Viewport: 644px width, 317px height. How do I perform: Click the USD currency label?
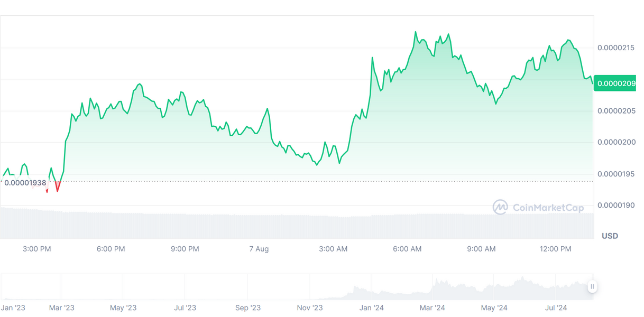click(x=610, y=236)
